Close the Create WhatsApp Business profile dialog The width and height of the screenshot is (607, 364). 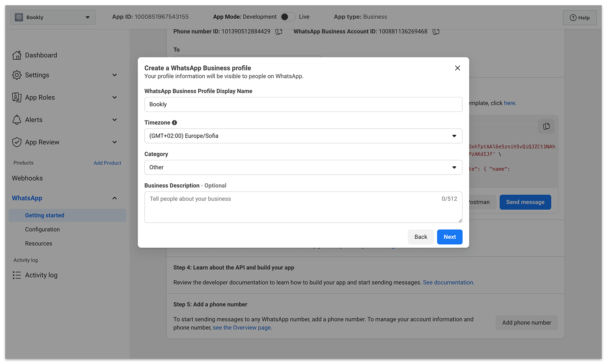pos(457,68)
